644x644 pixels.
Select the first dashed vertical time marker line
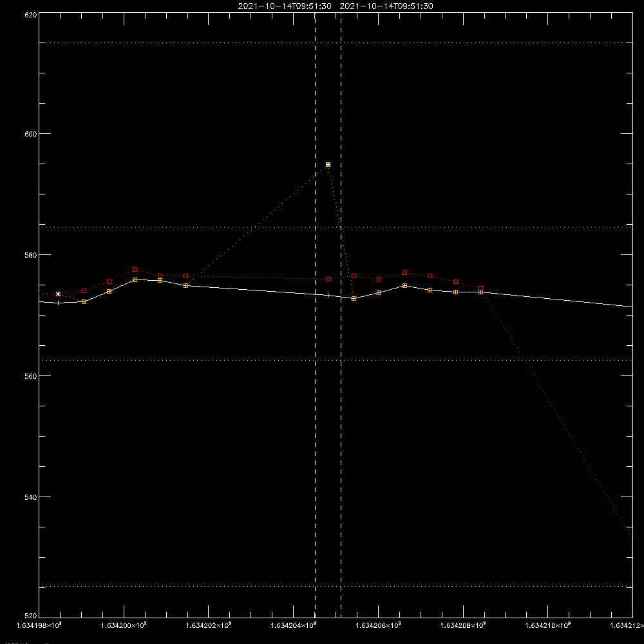(x=315, y=315)
